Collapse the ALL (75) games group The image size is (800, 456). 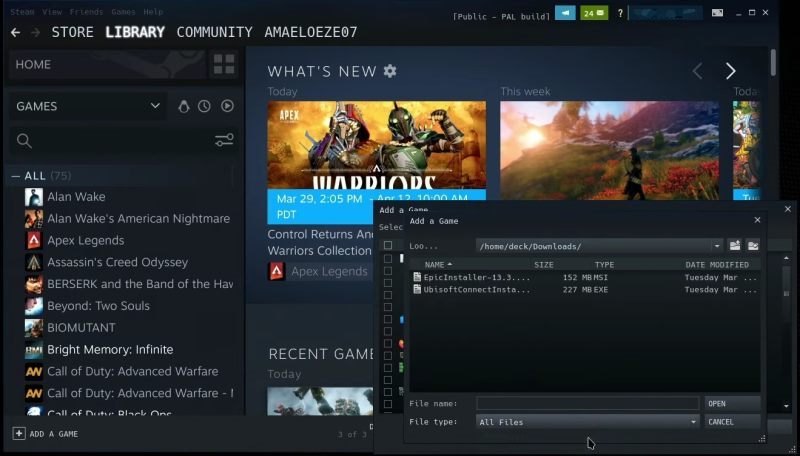tap(16, 176)
